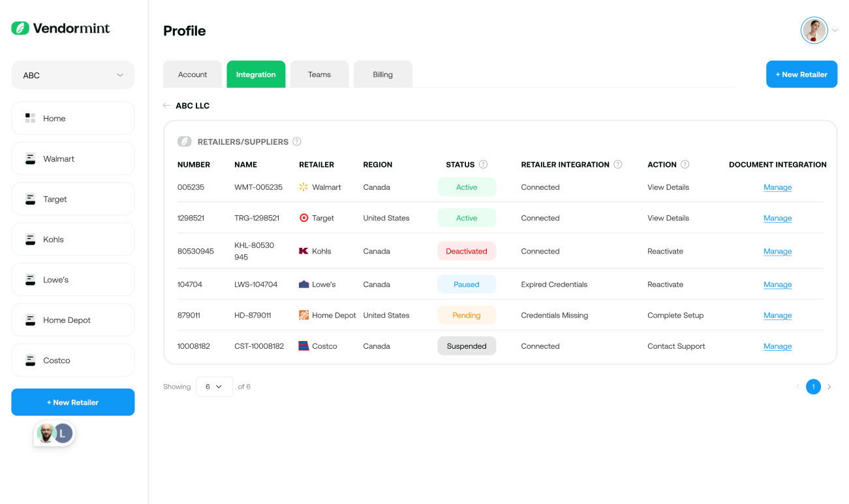Click the Vendormint leaf logo icon
The height and width of the screenshot is (504, 849).
[x=20, y=28]
